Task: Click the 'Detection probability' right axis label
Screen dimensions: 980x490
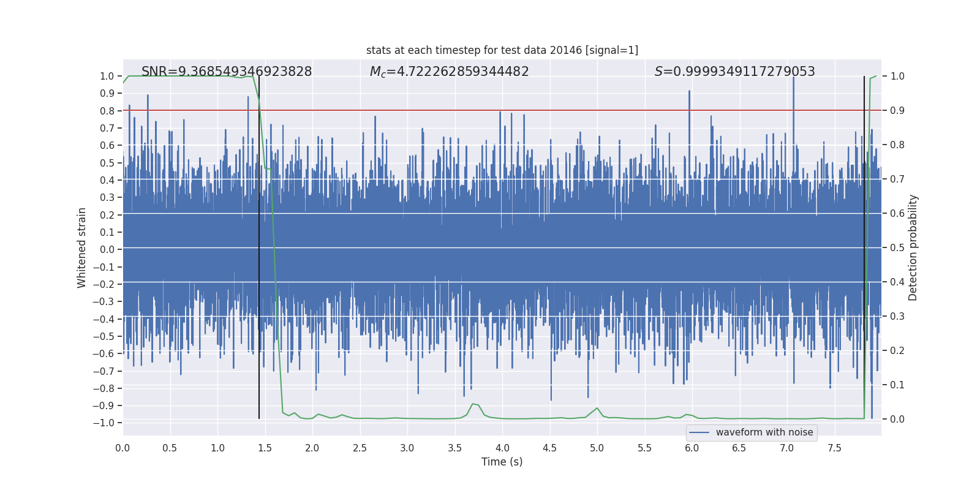Action: (913, 247)
